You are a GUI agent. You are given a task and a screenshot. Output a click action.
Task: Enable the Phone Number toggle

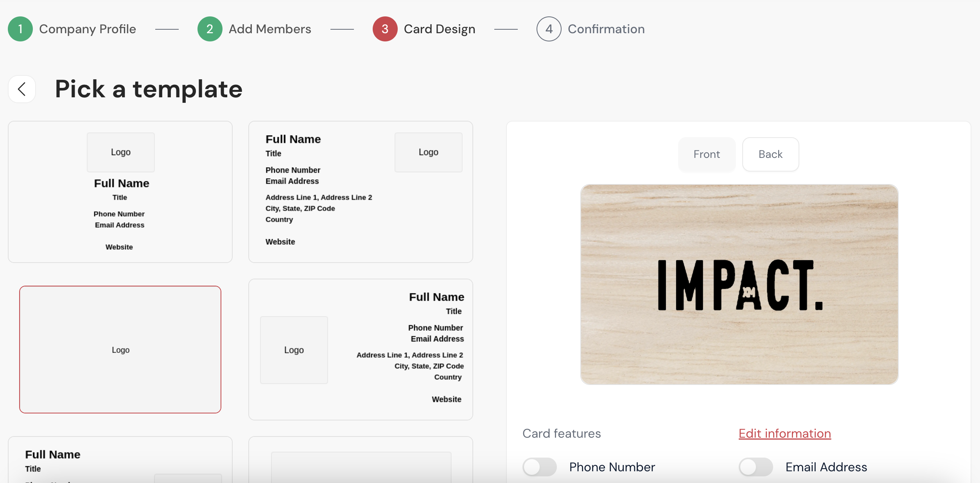point(539,467)
